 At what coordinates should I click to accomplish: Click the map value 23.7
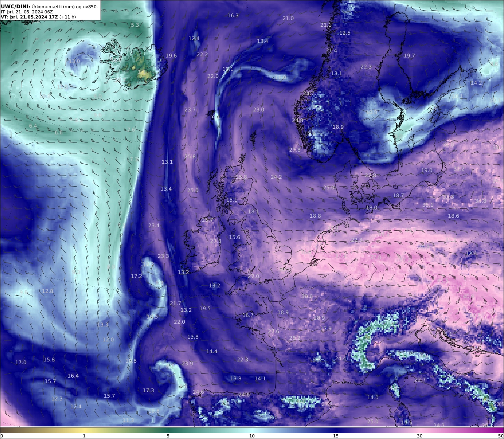click(x=190, y=110)
